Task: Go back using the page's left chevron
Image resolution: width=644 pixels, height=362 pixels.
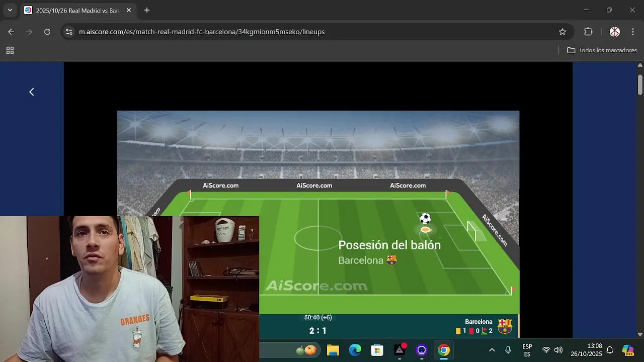Action: click(32, 92)
